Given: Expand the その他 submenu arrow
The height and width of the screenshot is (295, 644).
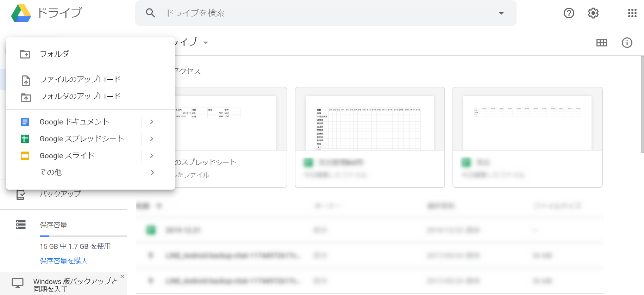Looking at the screenshot, I should (x=152, y=172).
